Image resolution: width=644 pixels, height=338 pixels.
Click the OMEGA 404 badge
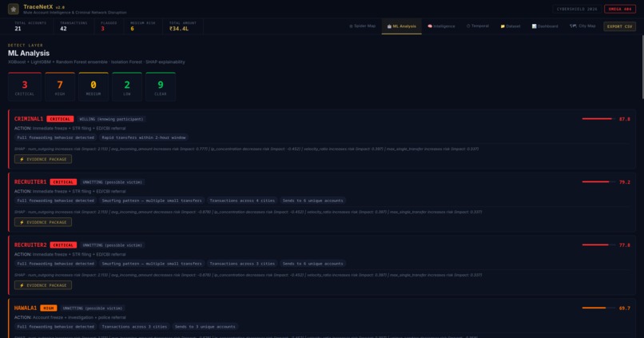coord(620,9)
